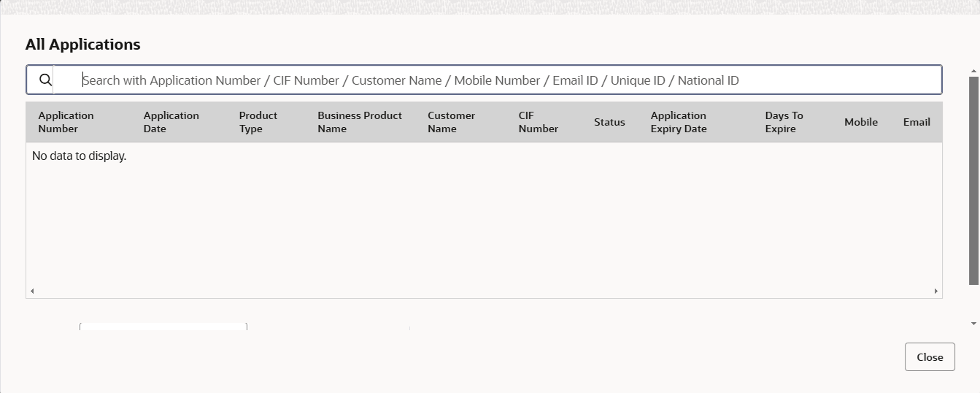The width and height of the screenshot is (980, 393).
Task: Click the vertical scrollbar down arrow
Action: 974,323
